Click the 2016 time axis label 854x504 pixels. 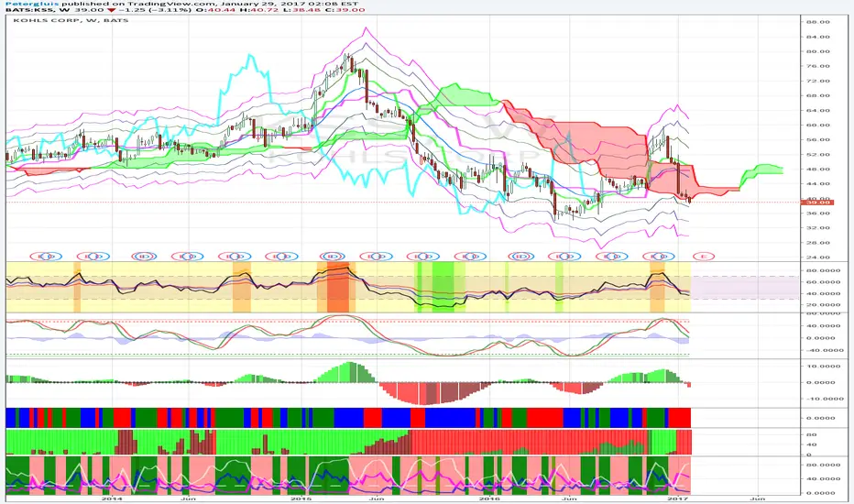[x=489, y=498]
